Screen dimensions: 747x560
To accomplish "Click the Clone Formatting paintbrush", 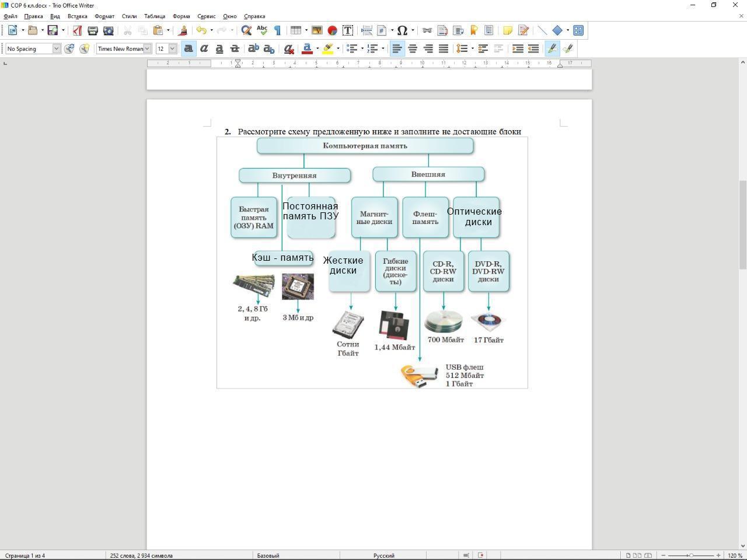I will tap(183, 30).
